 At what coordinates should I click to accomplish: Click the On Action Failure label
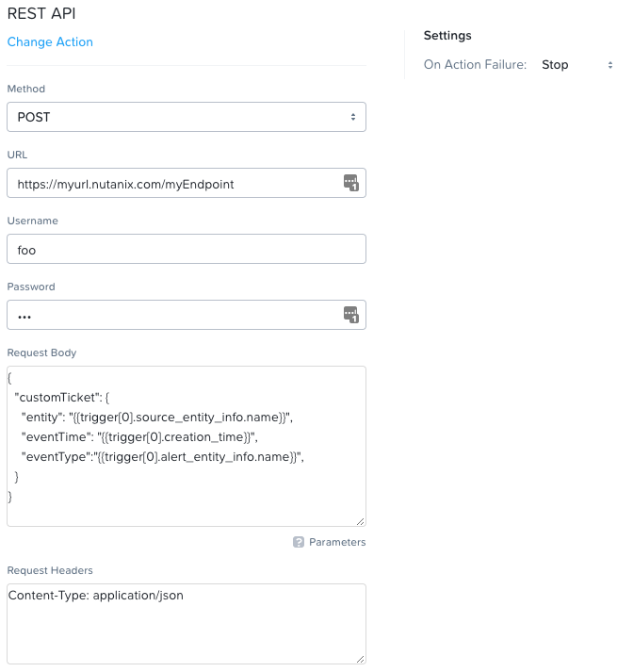[x=475, y=65]
